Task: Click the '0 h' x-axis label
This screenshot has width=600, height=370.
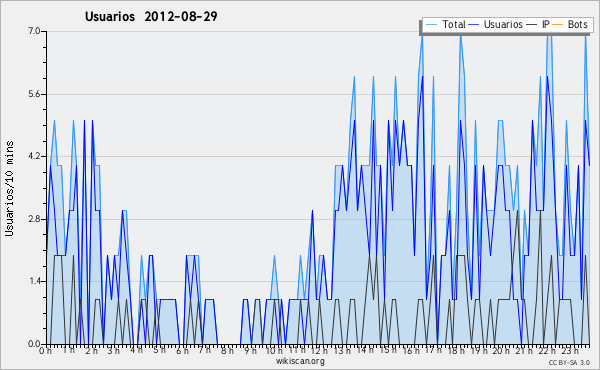Action: coord(46,350)
